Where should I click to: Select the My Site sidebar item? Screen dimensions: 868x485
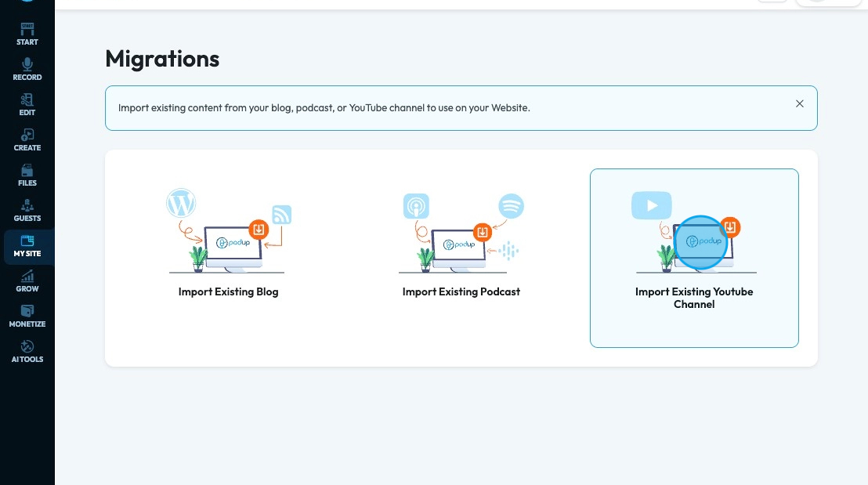click(27, 246)
